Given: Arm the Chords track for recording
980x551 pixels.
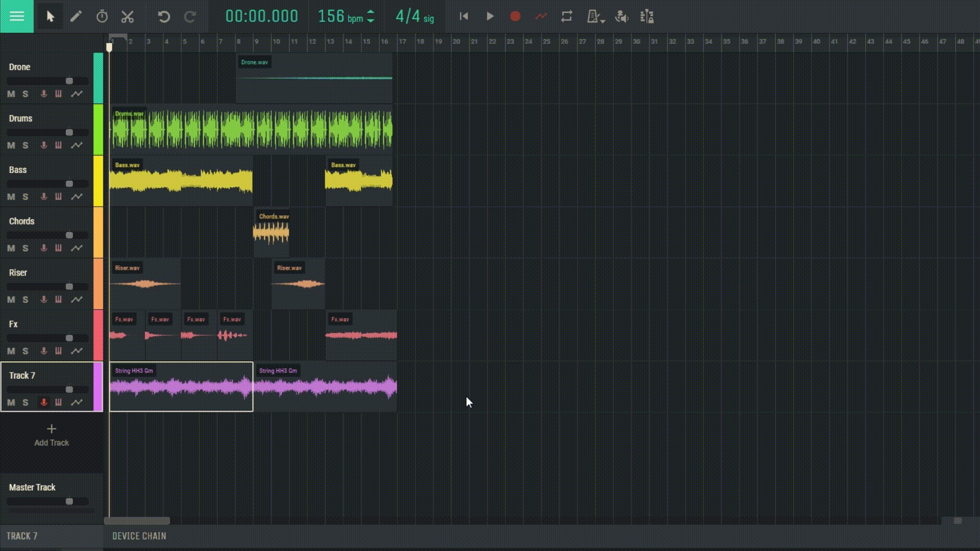Looking at the screenshot, I should pyautogui.click(x=44, y=248).
